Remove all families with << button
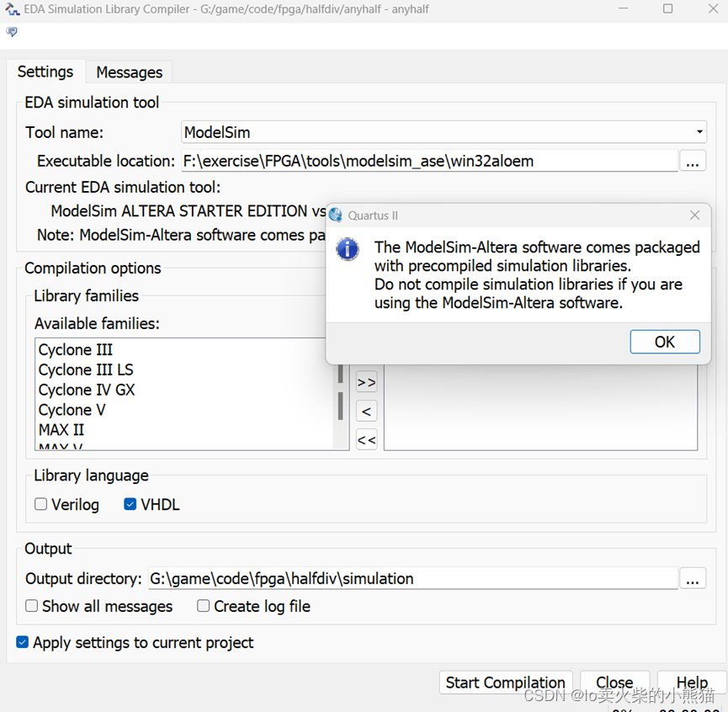The height and width of the screenshot is (712, 728). 366,439
